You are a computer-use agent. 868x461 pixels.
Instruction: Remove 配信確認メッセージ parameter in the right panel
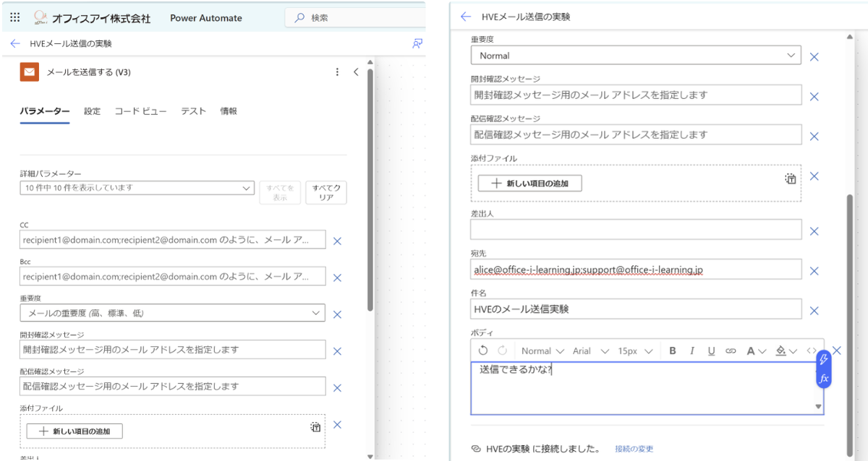coord(814,136)
